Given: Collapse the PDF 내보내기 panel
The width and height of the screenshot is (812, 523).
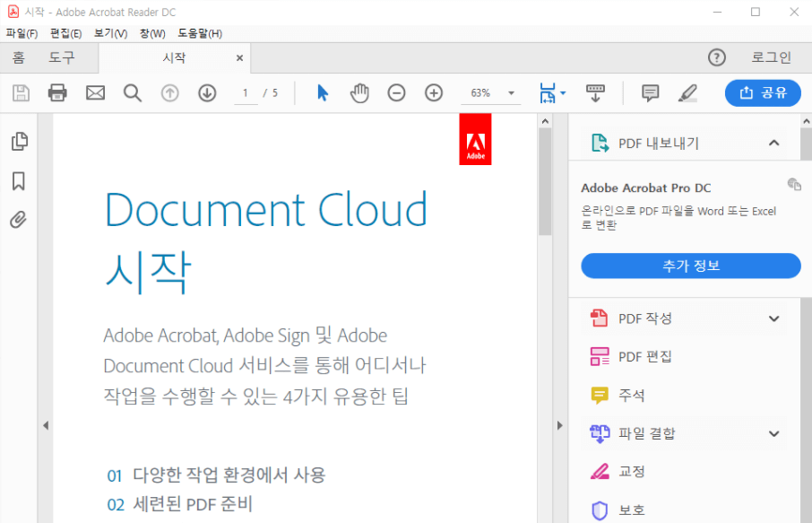Looking at the screenshot, I should pyautogui.click(x=776, y=142).
